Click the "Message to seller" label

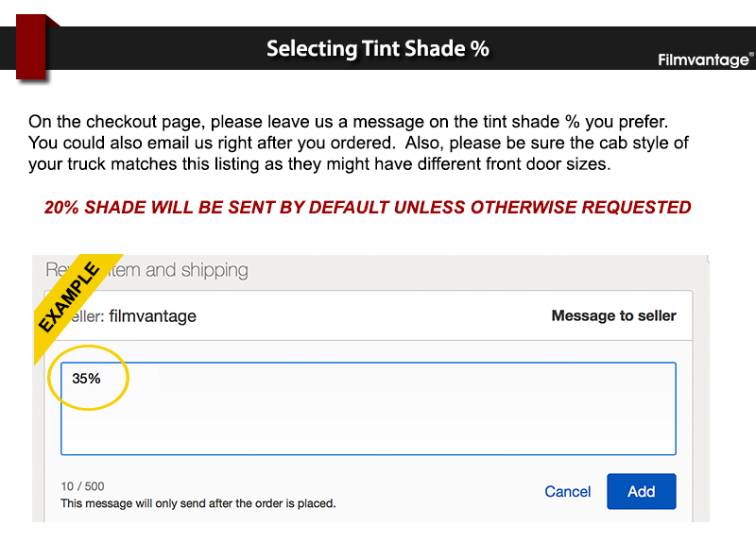pyautogui.click(x=613, y=315)
